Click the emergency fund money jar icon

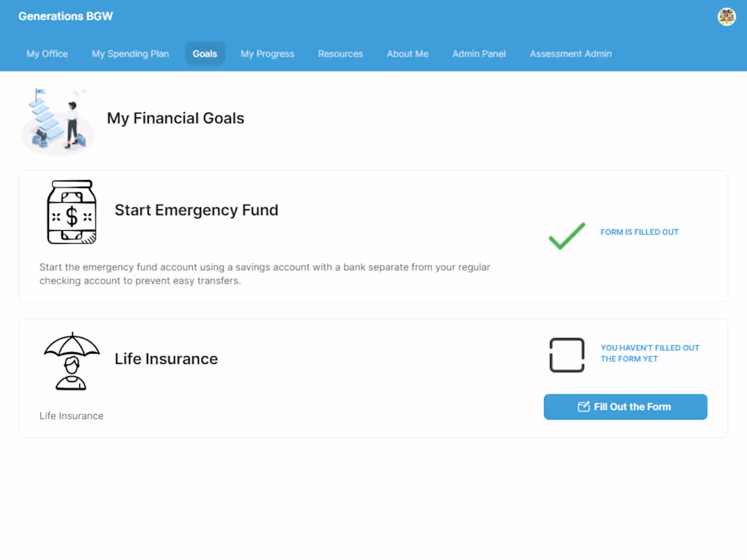pyautogui.click(x=71, y=212)
